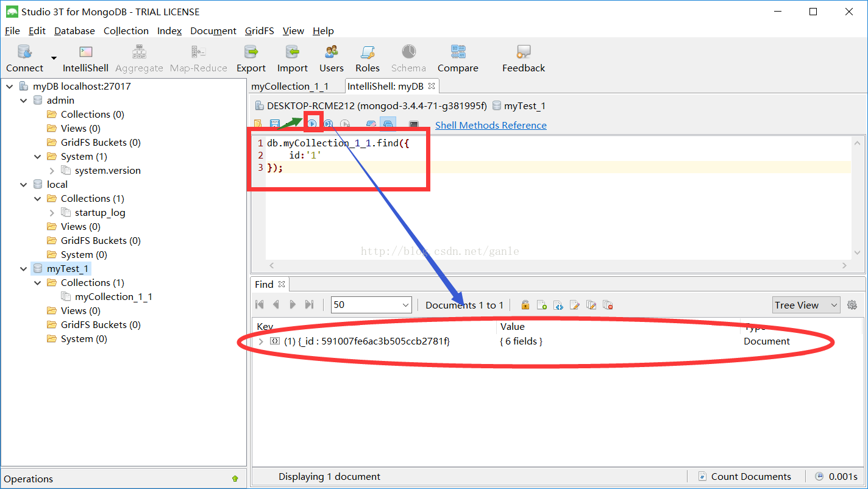Viewport: 868px width, 489px height.
Task: Expand the system.version collection
Action: coord(52,171)
